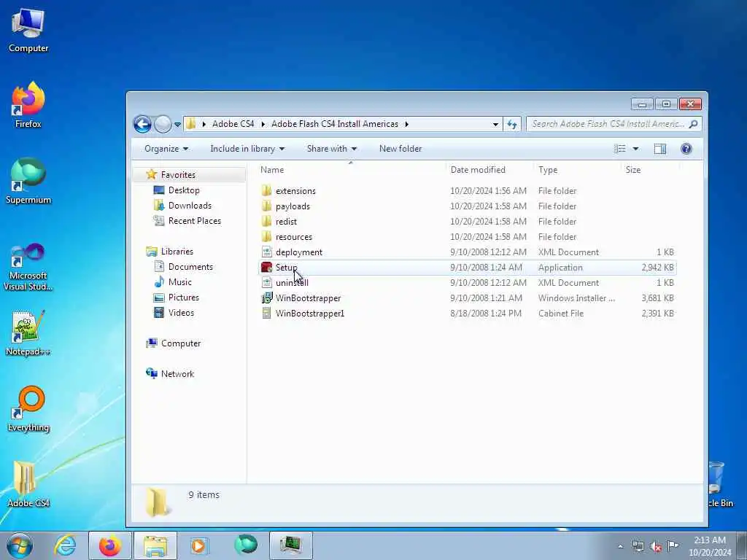Click the Action Center flag tray icon

673,546
